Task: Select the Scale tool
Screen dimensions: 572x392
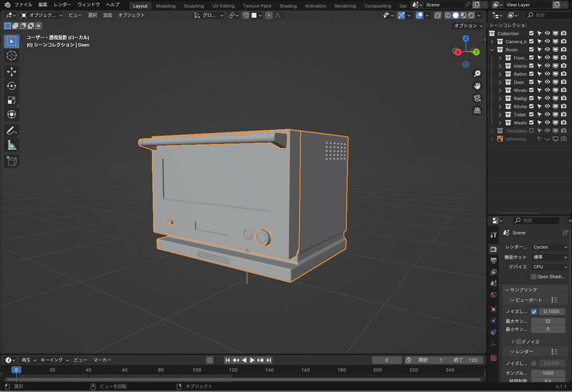Action: [11, 101]
